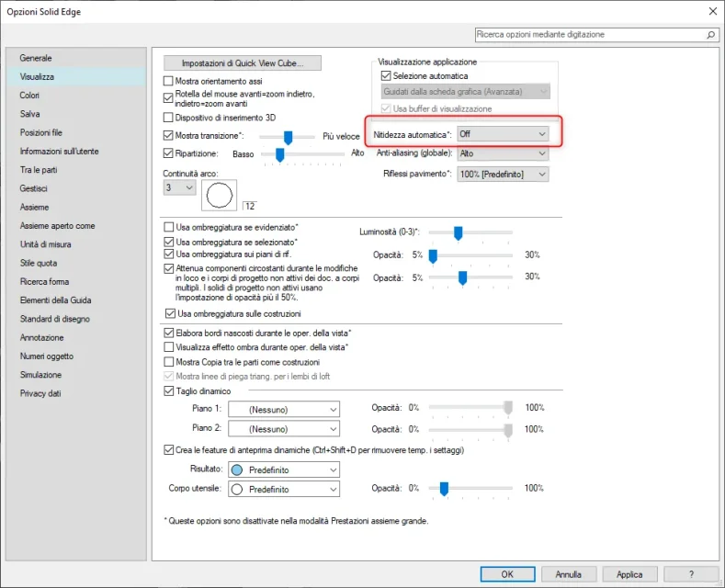
Task: Enable Visualizza effetto ombra checkbox
Action: (x=169, y=346)
